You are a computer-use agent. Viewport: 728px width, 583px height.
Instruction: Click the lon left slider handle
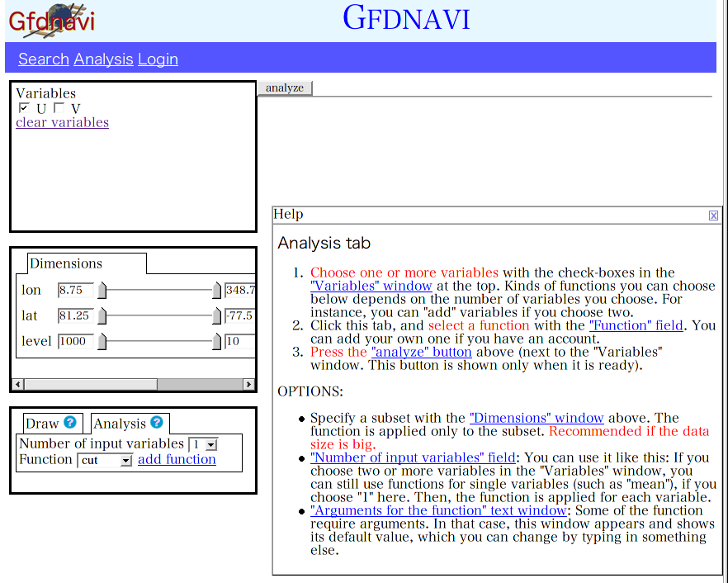(102, 291)
